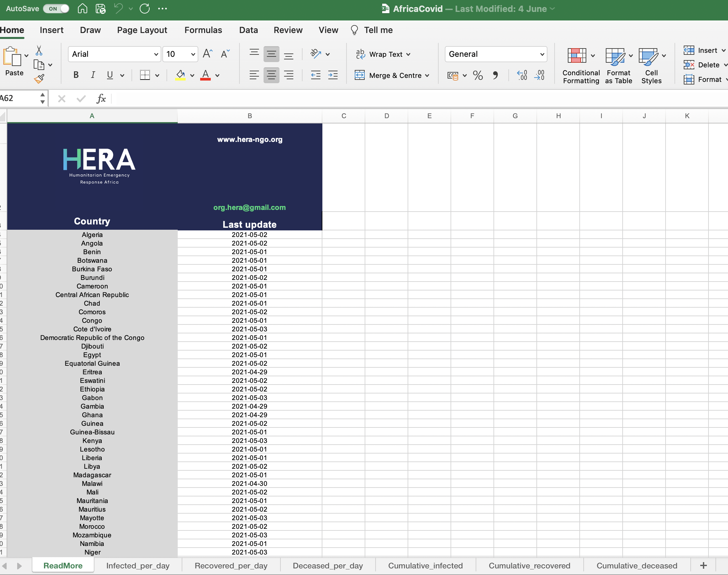Viewport: 728px width, 575px height.
Task: Click the Cut scissors icon
Action: coord(39,51)
